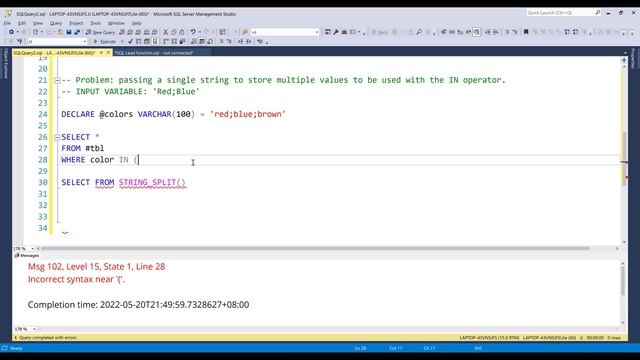Click the Toolbox icon in right toolbar
The width and height of the screenshot is (640, 360).
click(344, 32)
